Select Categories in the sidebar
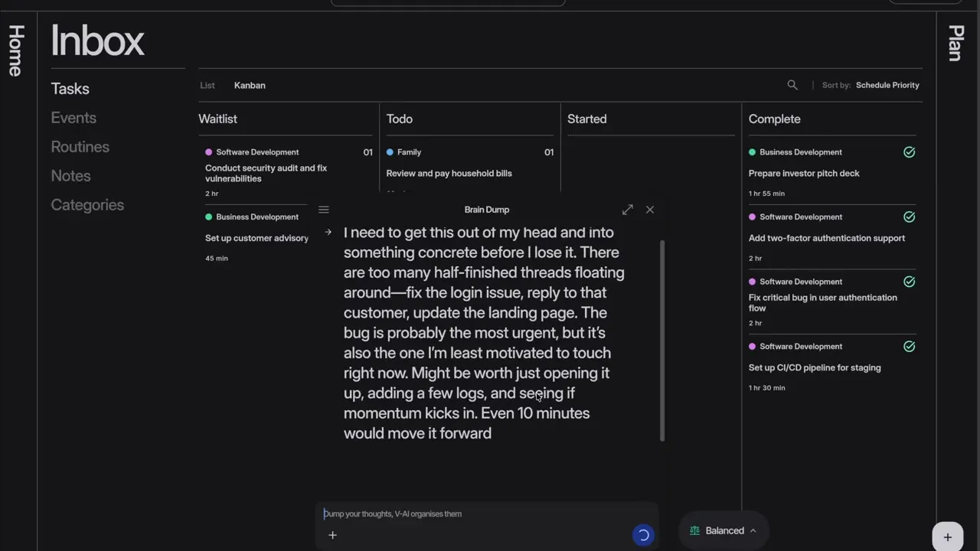The height and width of the screenshot is (551, 980). click(87, 205)
